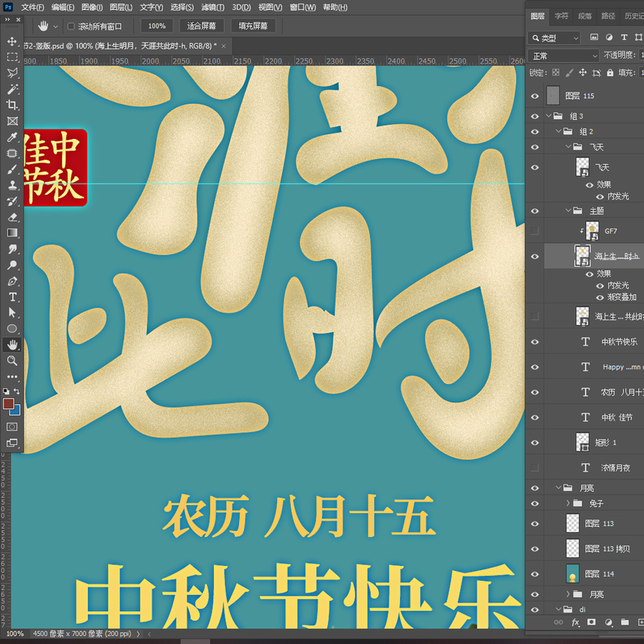
Task: Swap foreground and background colors
Action: pos(17,391)
